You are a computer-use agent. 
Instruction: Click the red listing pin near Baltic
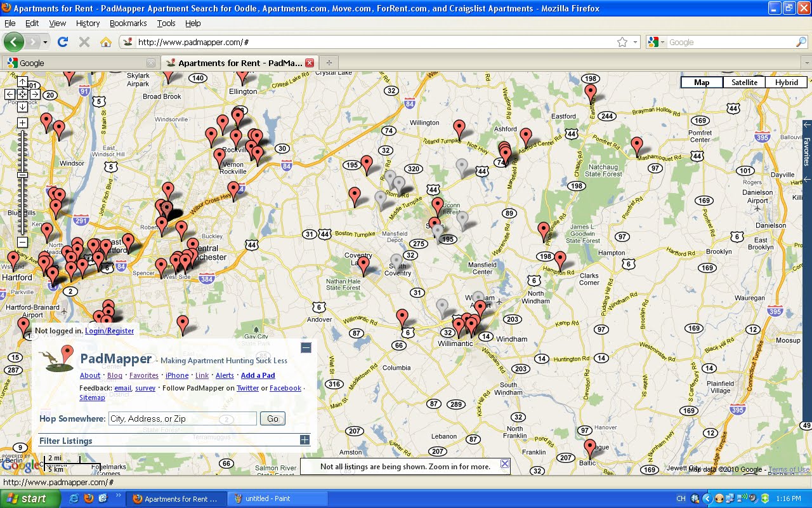[590, 448]
